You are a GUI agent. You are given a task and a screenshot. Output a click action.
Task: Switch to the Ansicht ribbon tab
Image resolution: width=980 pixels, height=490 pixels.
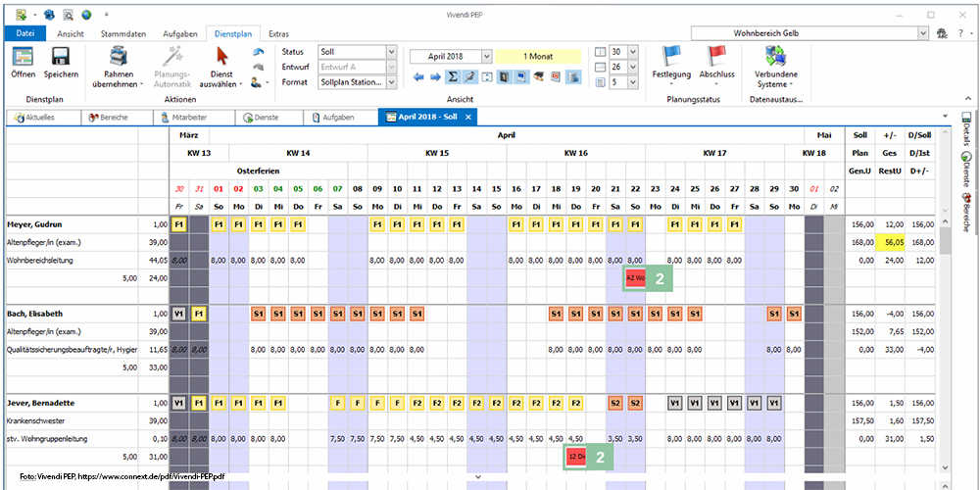pyautogui.click(x=71, y=33)
